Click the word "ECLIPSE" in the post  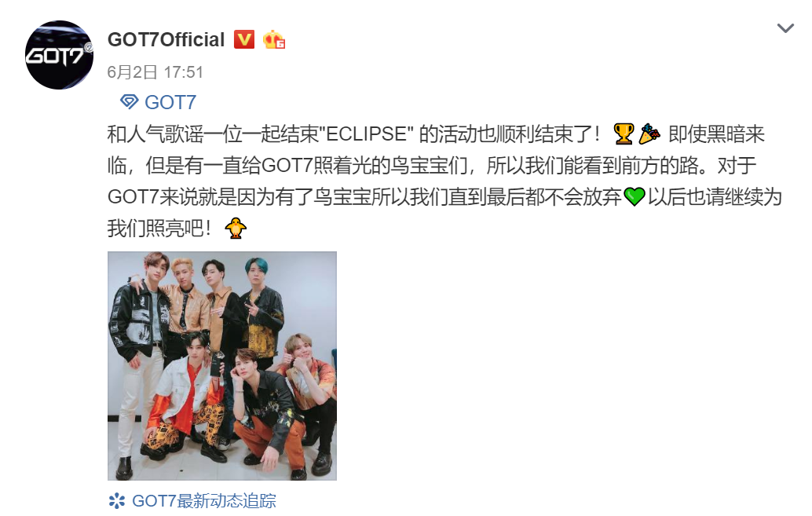point(366,134)
